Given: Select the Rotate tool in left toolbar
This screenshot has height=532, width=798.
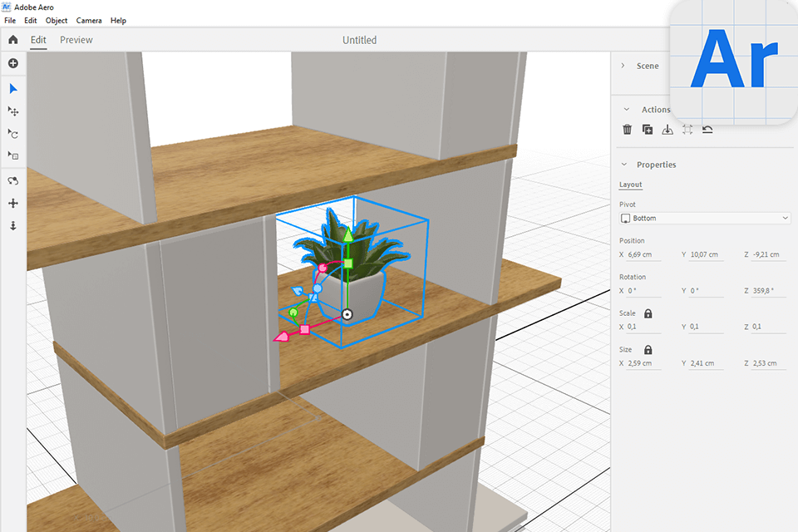Looking at the screenshot, I should [x=12, y=134].
